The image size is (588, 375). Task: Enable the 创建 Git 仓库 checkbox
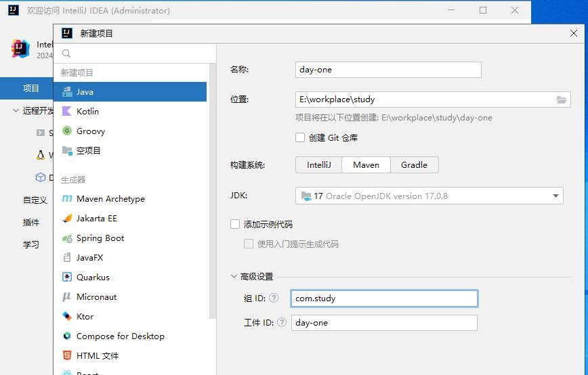coord(300,137)
